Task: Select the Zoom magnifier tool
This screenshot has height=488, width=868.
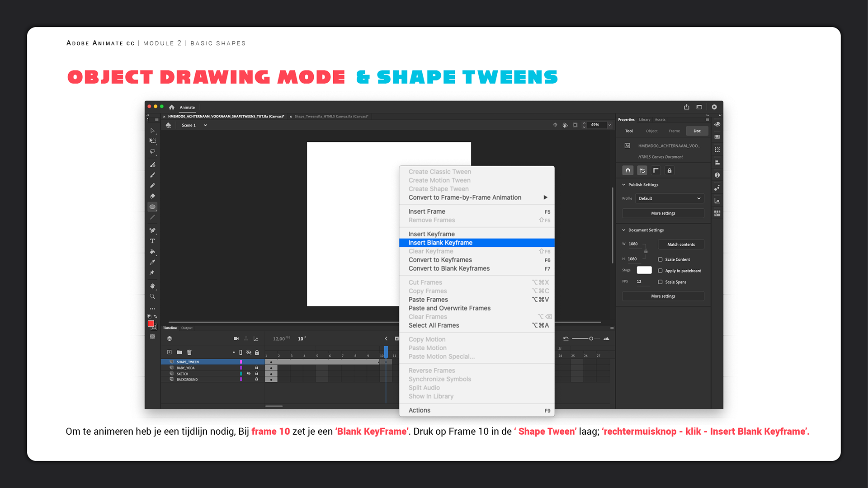Action: coord(152,297)
